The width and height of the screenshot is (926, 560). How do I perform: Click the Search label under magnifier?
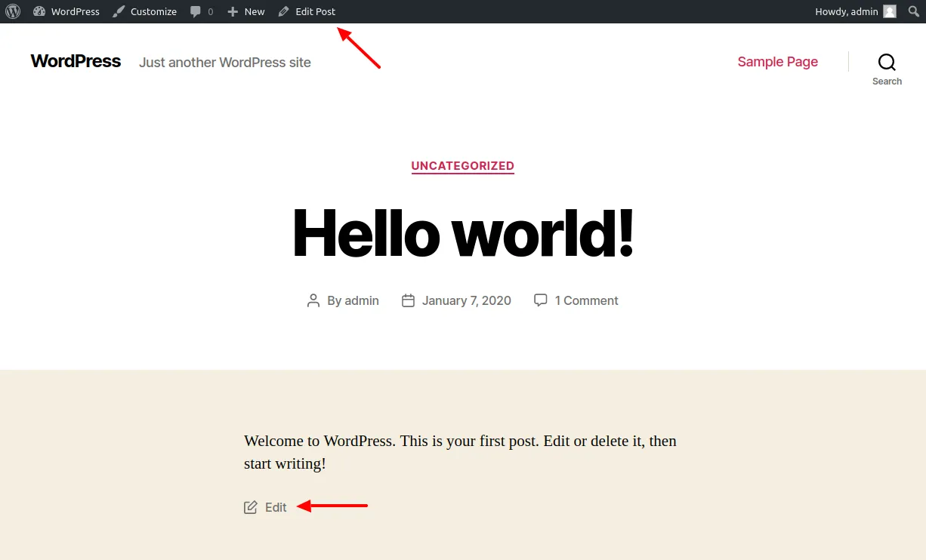point(887,82)
